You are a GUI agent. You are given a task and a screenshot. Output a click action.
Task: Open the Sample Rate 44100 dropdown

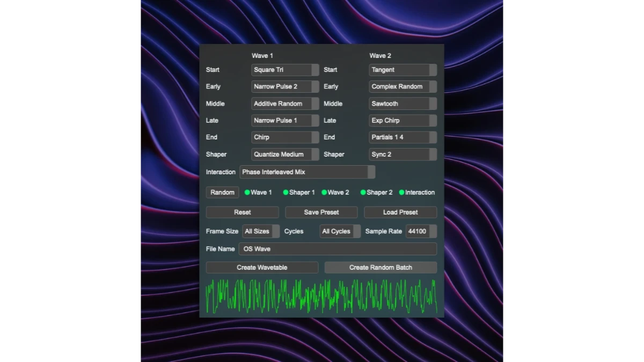(x=421, y=232)
